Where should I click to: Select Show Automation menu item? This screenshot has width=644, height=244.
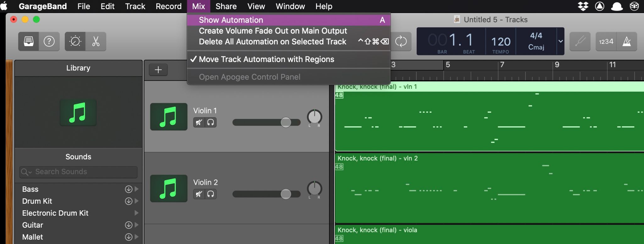(x=231, y=20)
